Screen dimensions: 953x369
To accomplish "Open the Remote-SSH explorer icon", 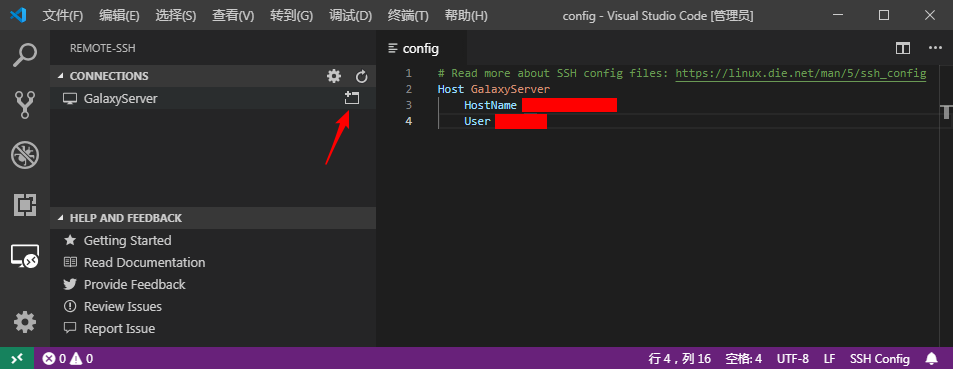I will pos(25,256).
